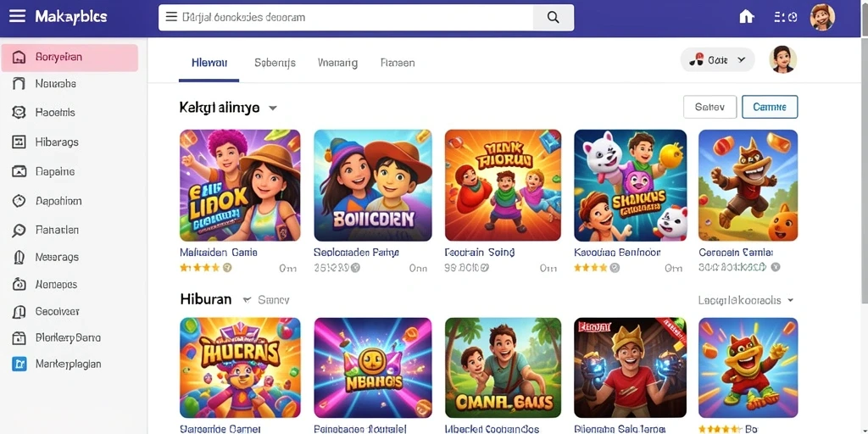This screenshot has height=434, width=868.
Task: Click the Nonarabs sidebar icon
Action: (x=19, y=84)
